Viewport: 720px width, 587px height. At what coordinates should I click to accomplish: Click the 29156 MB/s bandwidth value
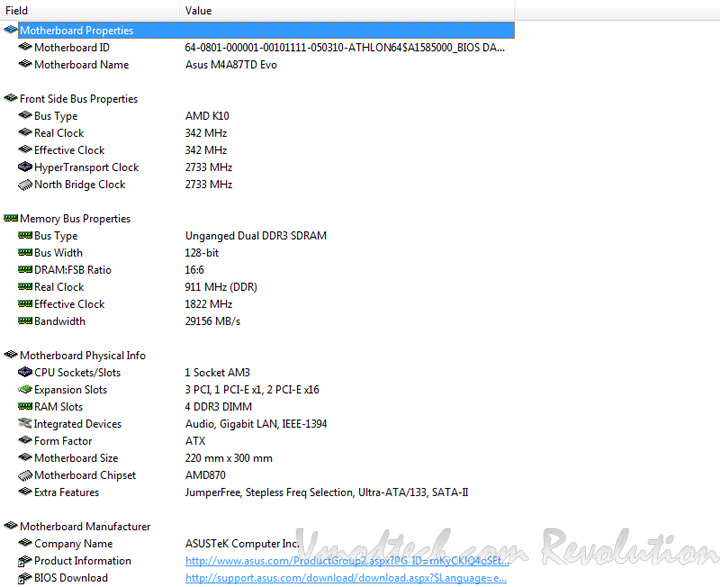click(213, 321)
